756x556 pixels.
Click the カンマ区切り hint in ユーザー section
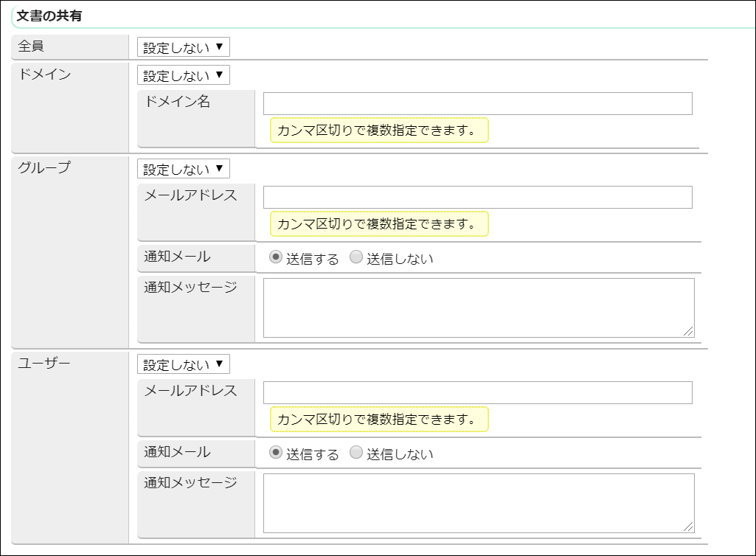tap(380, 419)
